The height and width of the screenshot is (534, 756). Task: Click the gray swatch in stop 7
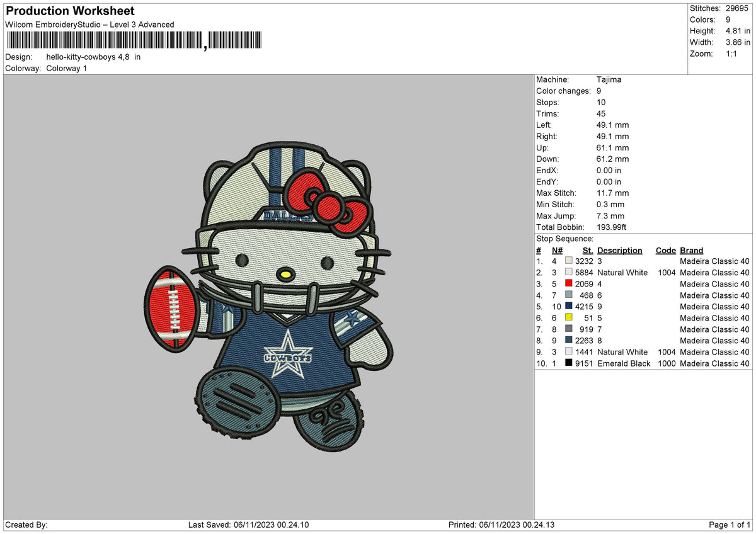pyautogui.click(x=569, y=329)
